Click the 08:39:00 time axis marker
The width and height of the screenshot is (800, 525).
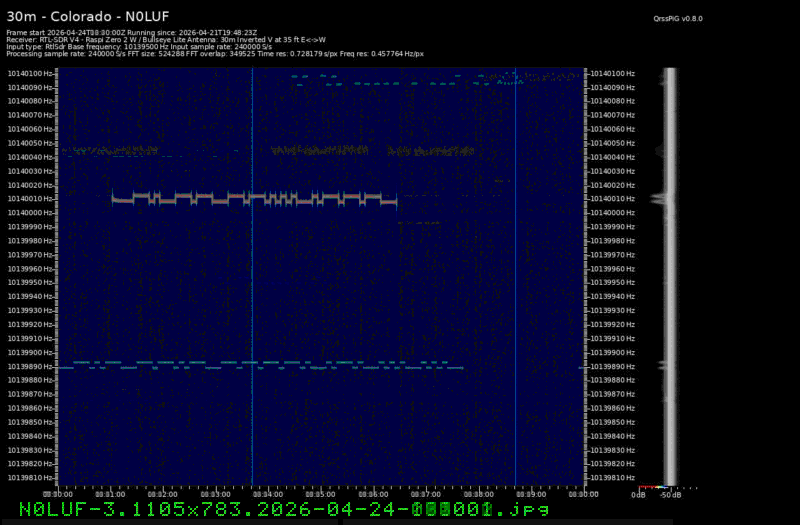531,494
